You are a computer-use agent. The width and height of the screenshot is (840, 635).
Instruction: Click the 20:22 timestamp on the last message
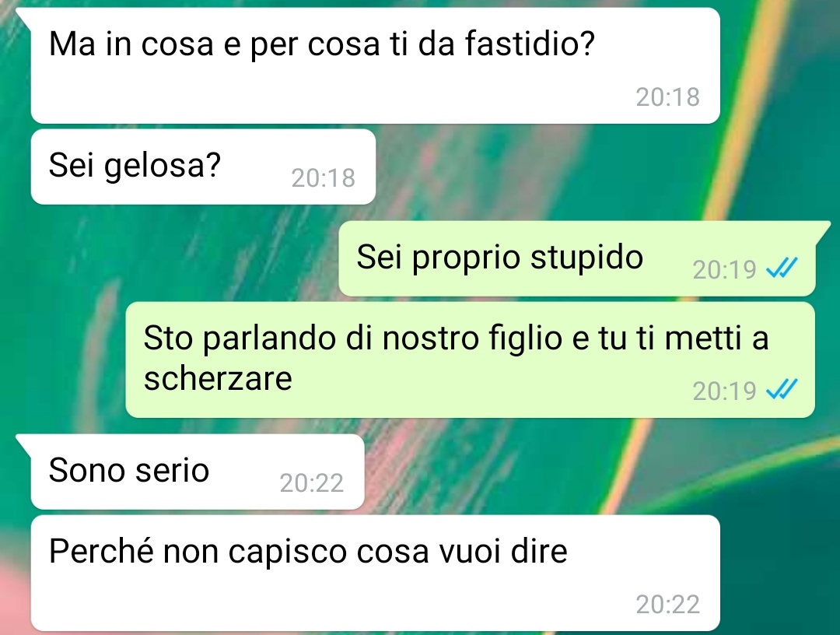pos(667,605)
